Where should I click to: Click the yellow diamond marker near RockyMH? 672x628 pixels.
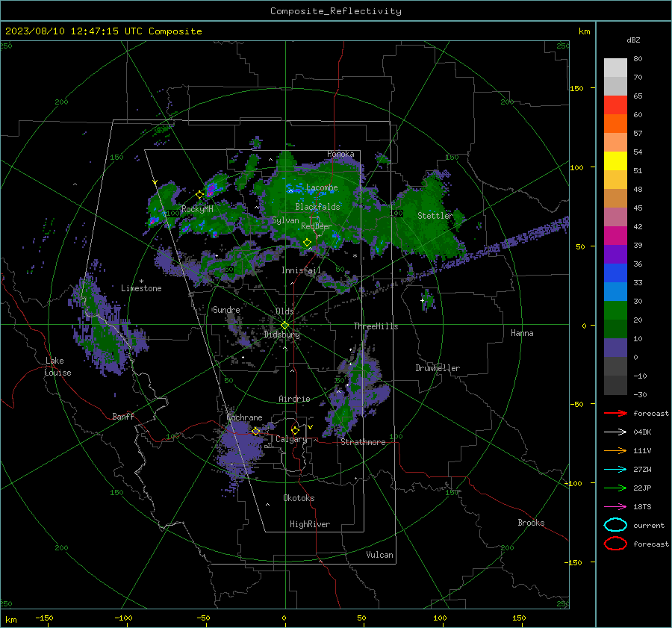pyautogui.click(x=199, y=195)
